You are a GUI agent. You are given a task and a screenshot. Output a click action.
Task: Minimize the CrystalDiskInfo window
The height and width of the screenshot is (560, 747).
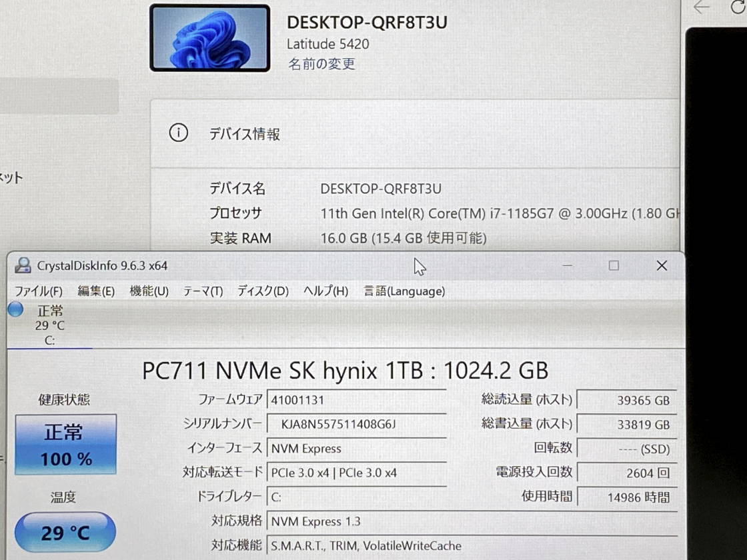[567, 265]
